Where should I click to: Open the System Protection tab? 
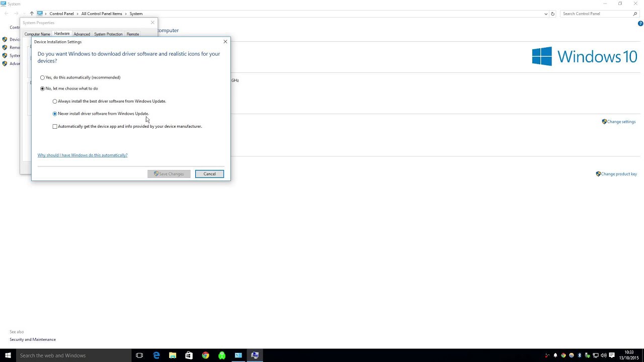(x=108, y=34)
